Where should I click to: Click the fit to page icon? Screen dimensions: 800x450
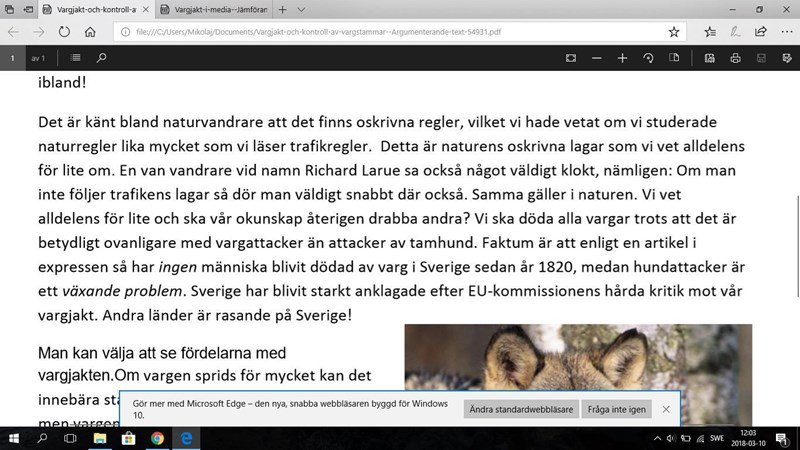coord(570,58)
